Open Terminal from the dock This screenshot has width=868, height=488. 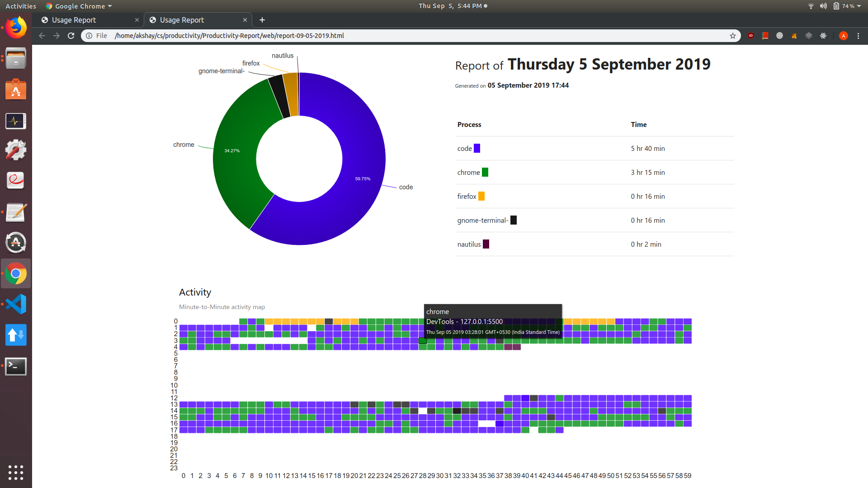pyautogui.click(x=16, y=366)
